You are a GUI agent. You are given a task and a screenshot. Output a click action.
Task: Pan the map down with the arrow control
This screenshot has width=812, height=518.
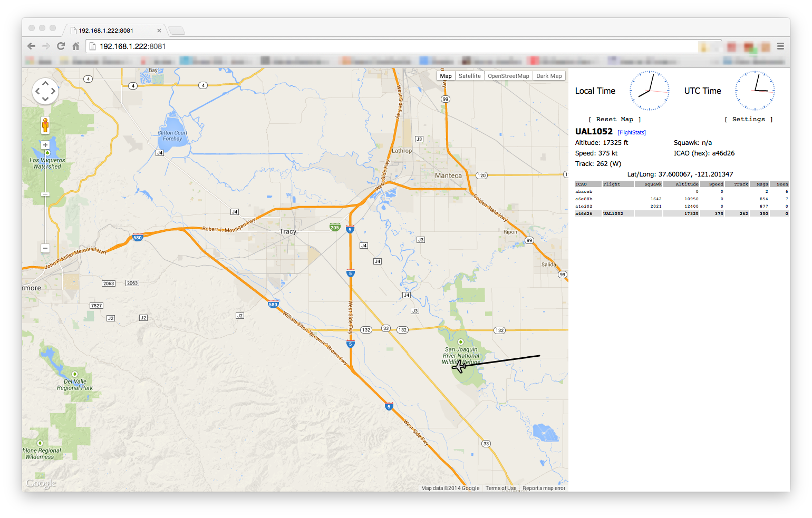click(x=45, y=99)
